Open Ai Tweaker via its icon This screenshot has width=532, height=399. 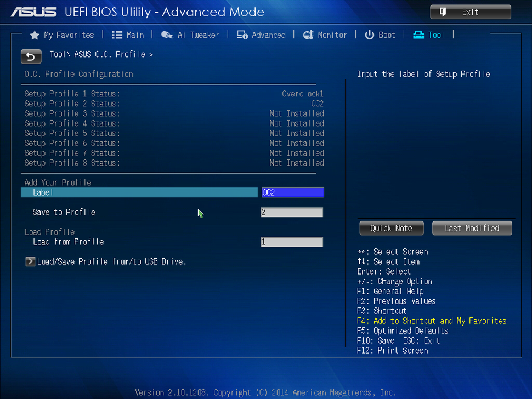[x=166, y=35]
